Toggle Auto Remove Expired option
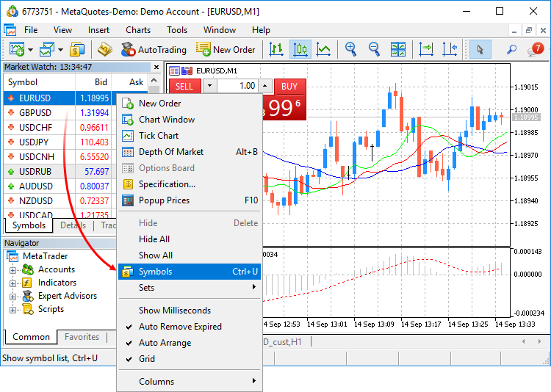The width and height of the screenshot is (551, 392). click(190, 327)
